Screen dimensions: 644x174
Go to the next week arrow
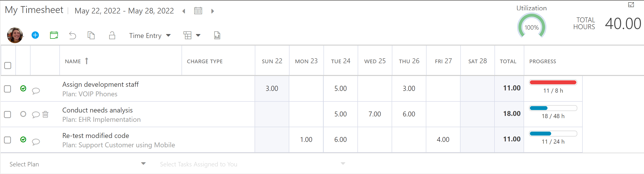(213, 11)
